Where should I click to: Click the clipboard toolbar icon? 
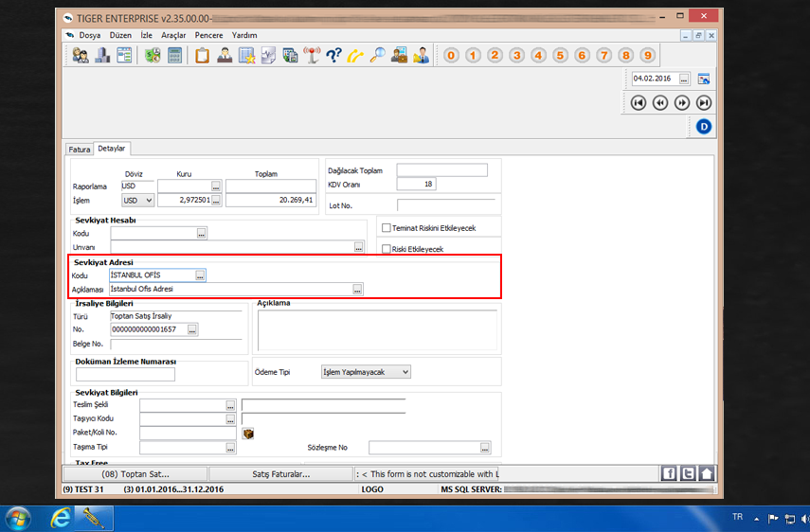point(202,55)
